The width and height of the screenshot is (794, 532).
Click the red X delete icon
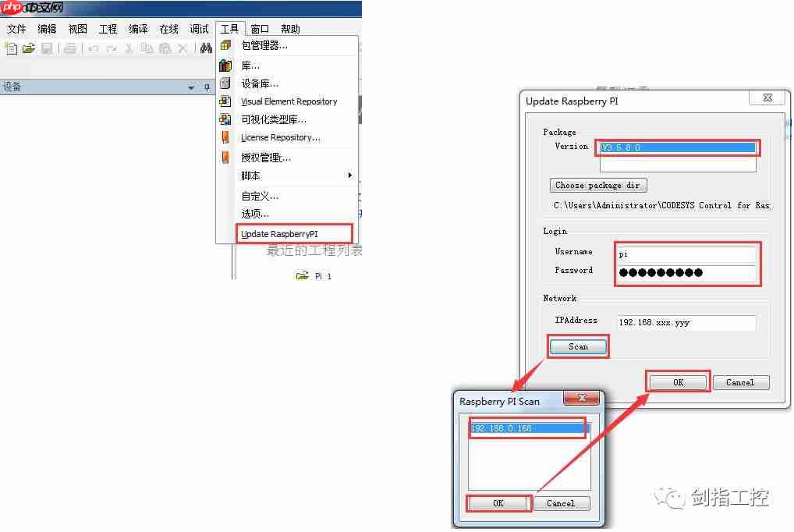(183, 48)
